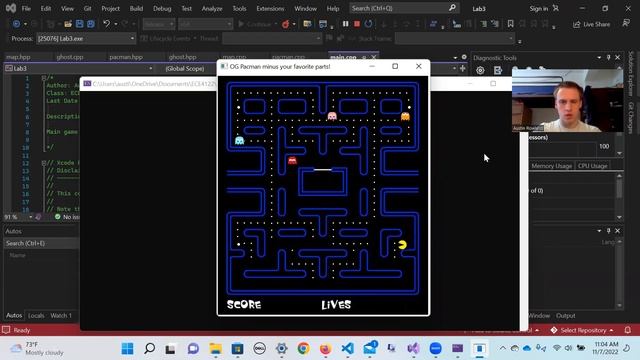Restart the debugger
The width and height of the screenshot is (640, 360).
tap(369, 24)
